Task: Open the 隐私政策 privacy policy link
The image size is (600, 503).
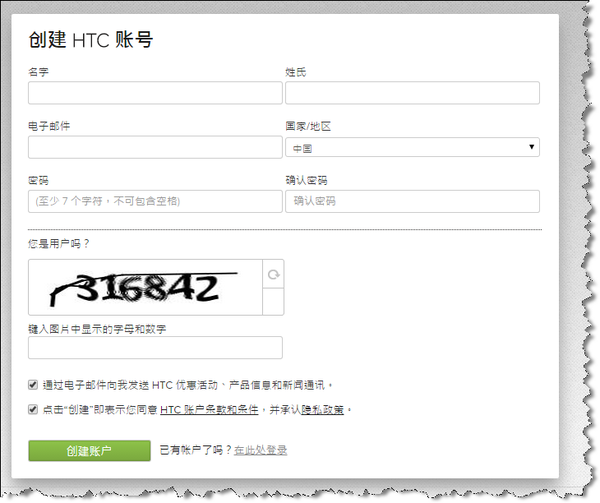Action: [323, 410]
